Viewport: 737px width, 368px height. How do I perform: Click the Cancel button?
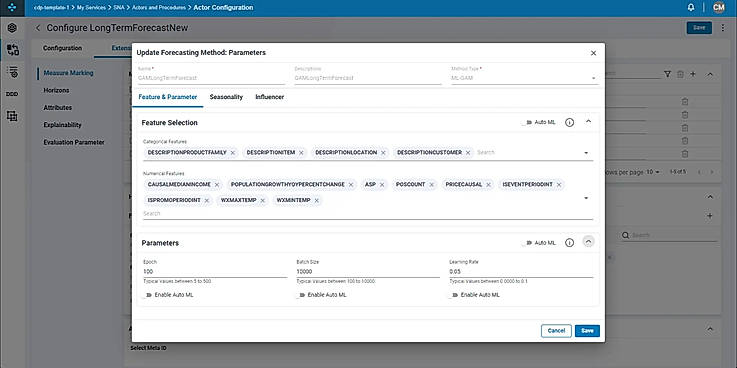[556, 331]
